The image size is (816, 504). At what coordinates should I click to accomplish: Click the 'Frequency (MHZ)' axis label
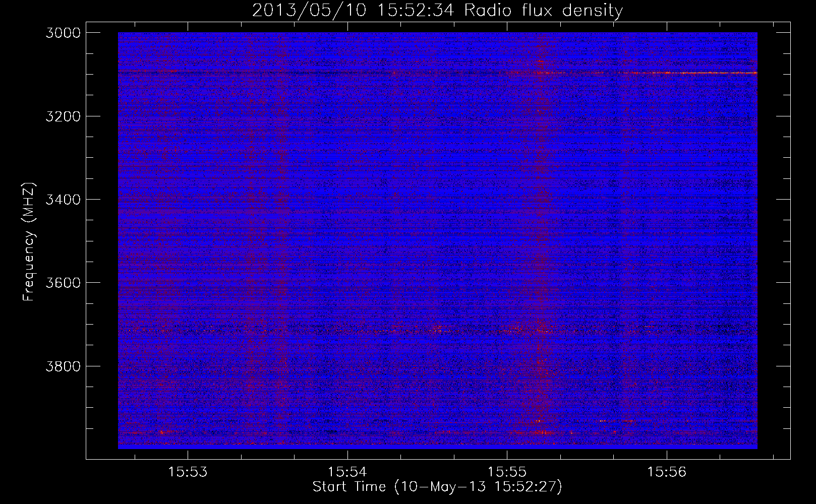(x=29, y=241)
